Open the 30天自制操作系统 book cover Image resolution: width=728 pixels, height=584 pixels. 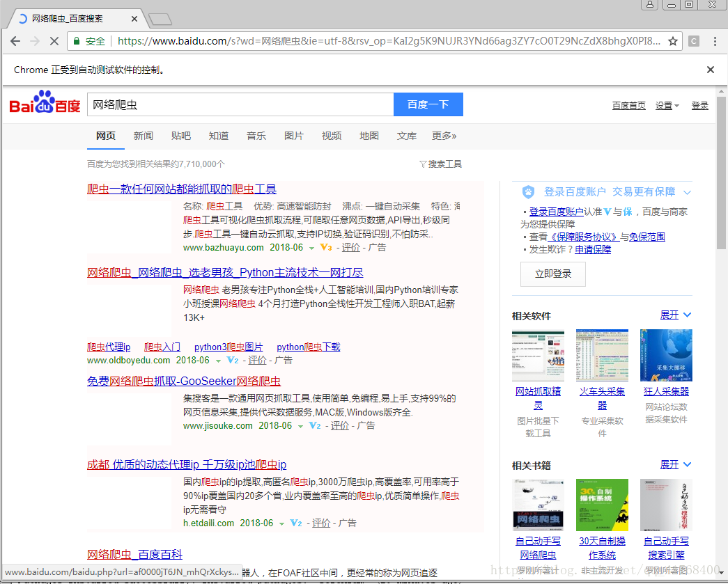602,505
